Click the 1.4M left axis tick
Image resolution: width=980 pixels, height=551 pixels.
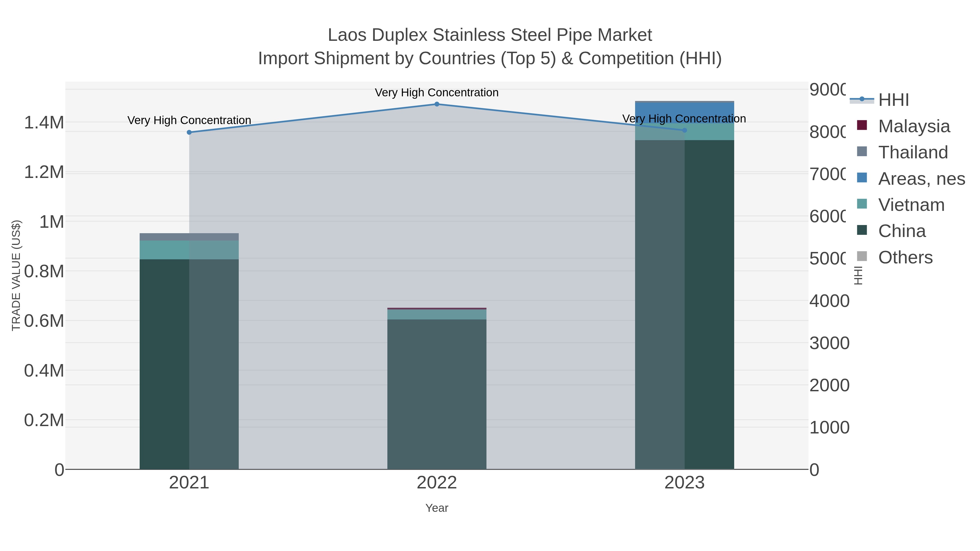44,122
